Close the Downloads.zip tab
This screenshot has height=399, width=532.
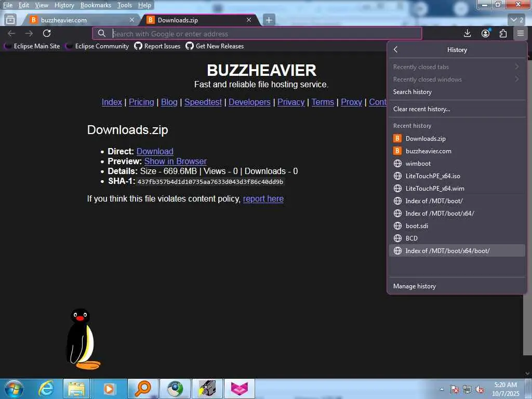[x=249, y=20]
